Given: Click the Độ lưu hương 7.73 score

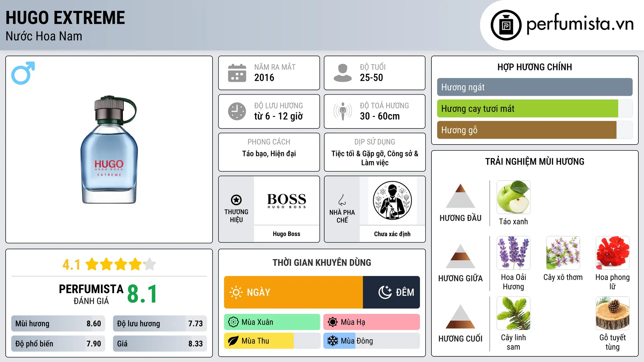Looking at the screenshot, I should [x=160, y=323].
